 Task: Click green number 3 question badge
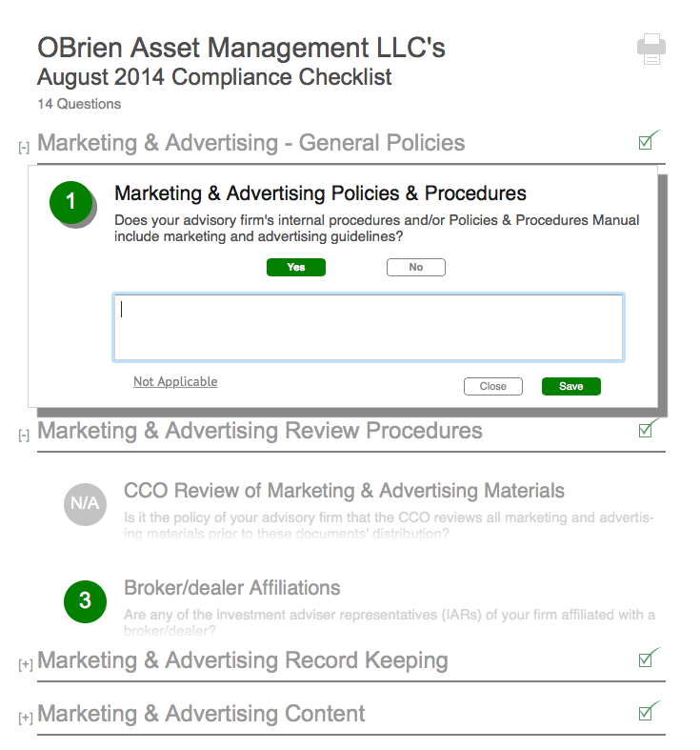(85, 600)
